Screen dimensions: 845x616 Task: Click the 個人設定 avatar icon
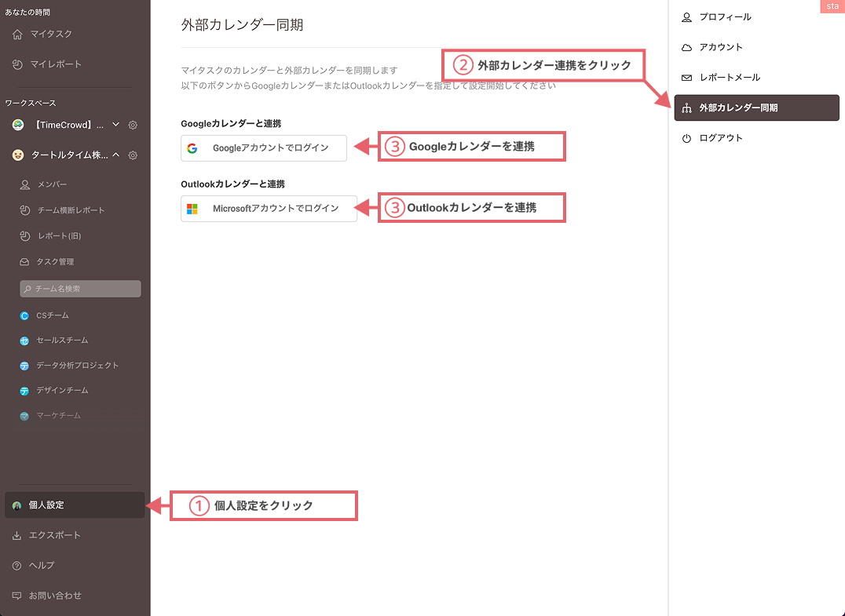pyautogui.click(x=16, y=505)
